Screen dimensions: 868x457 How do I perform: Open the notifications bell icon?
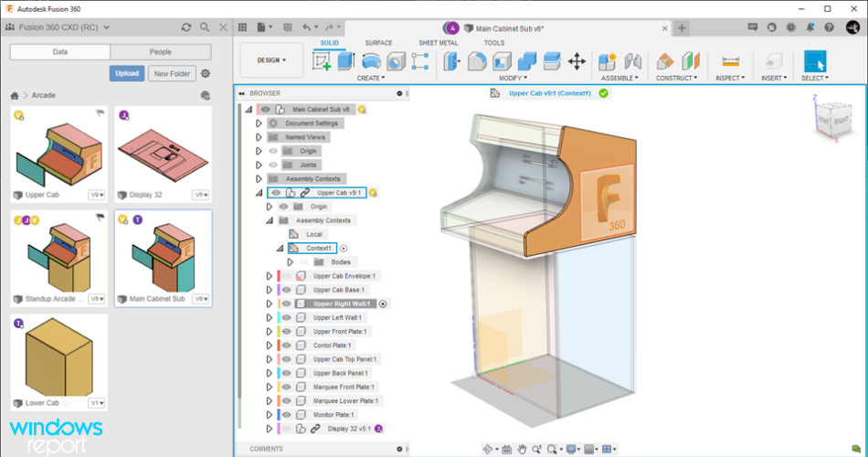click(x=810, y=27)
